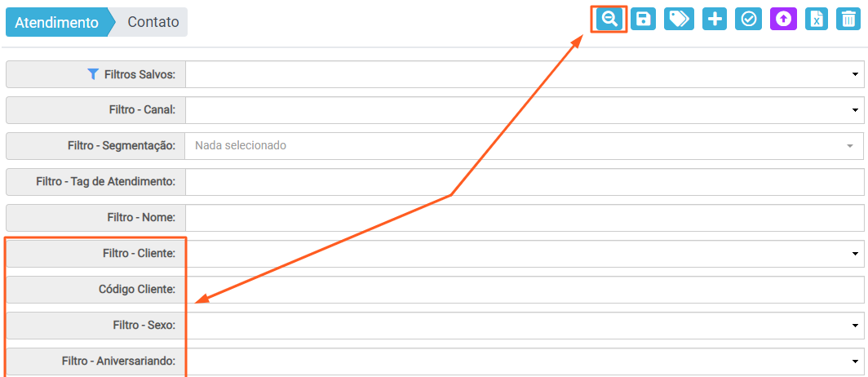This screenshot has width=868, height=377.
Task: Expand the Filtro - Cliente dropdown
Action: click(525, 254)
